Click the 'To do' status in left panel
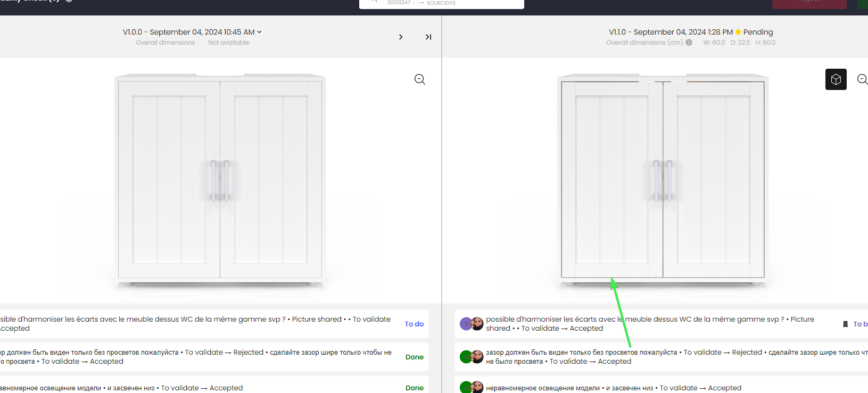Image resolution: width=868 pixels, height=393 pixels. point(414,324)
